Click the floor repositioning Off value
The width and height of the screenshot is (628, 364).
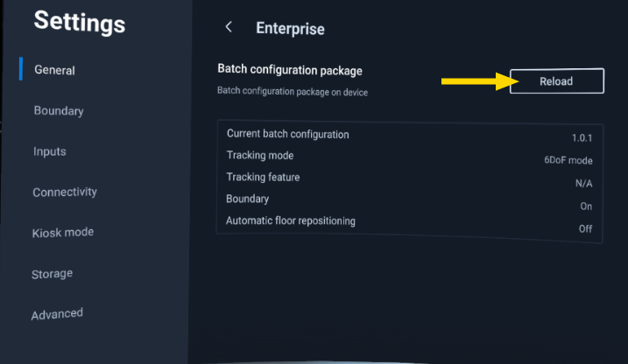click(x=585, y=228)
